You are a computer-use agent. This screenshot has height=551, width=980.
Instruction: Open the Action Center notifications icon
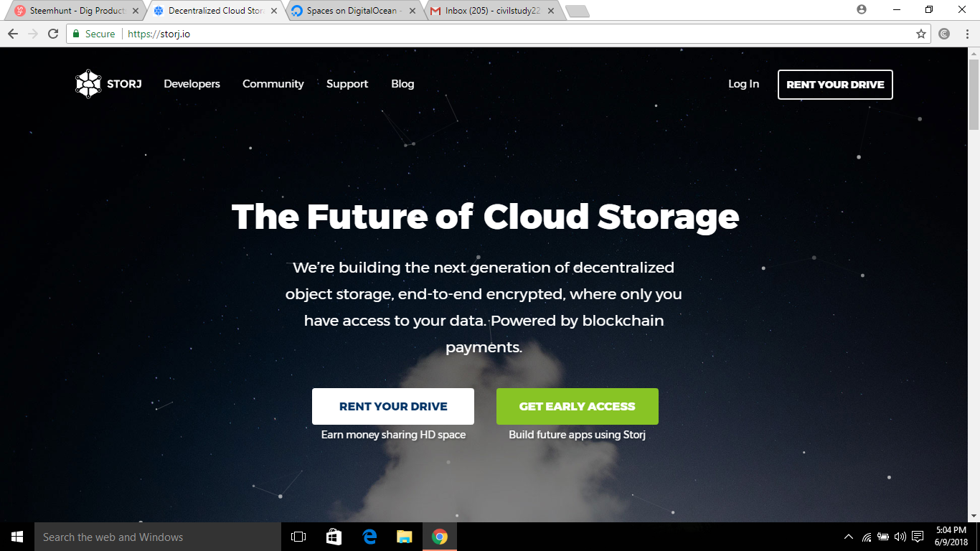[918, 537]
